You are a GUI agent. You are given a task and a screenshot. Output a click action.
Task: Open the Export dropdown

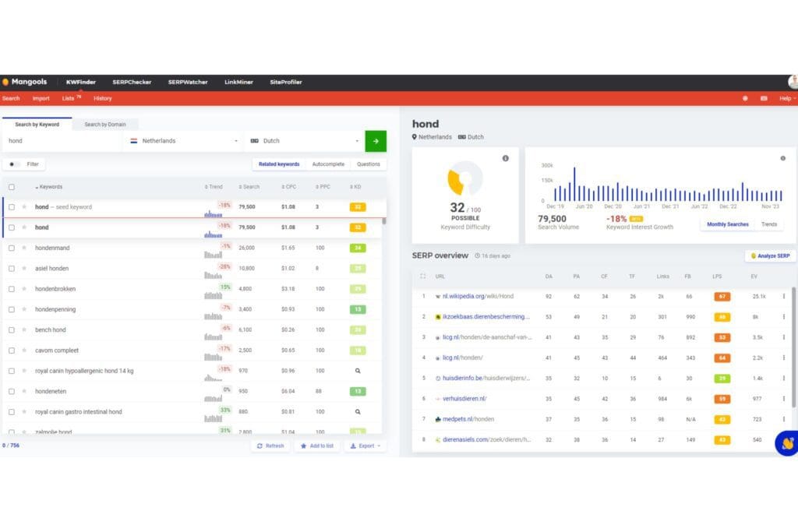click(x=364, y=446)
